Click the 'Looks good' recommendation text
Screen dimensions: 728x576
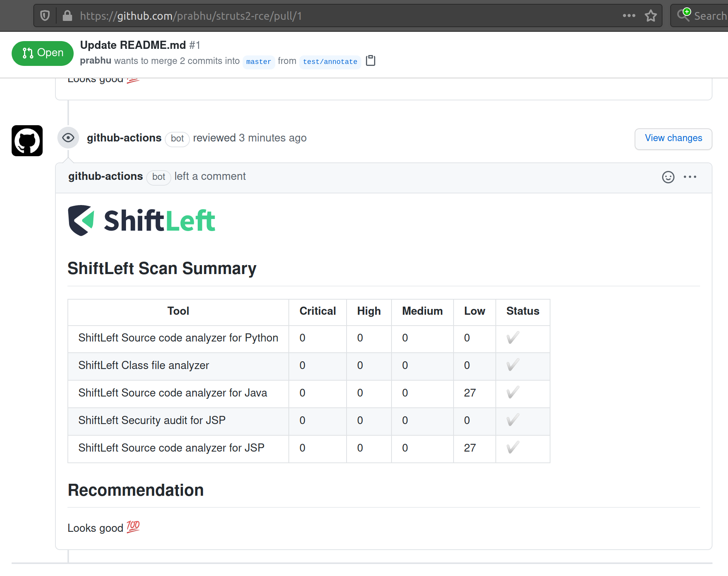95,528
